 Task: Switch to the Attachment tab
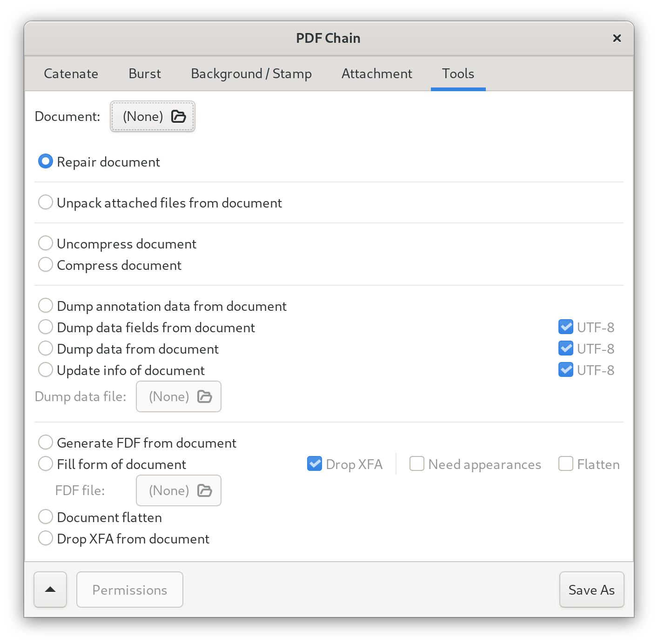point(377,74)
